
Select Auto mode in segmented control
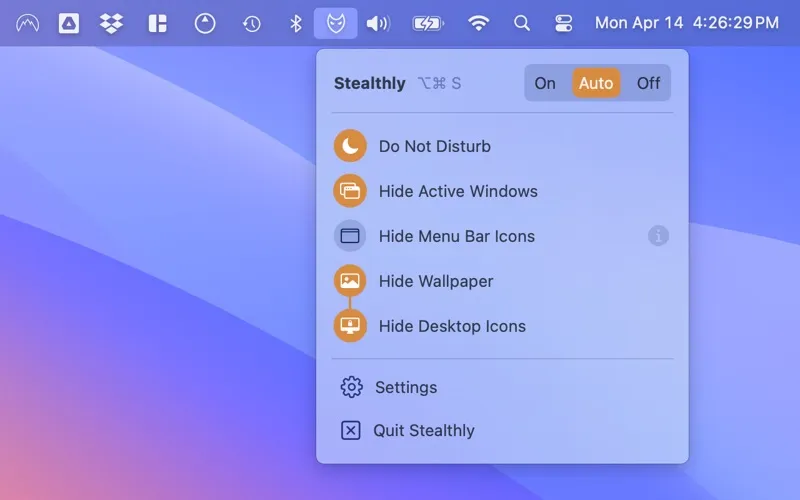pos(596,83)
